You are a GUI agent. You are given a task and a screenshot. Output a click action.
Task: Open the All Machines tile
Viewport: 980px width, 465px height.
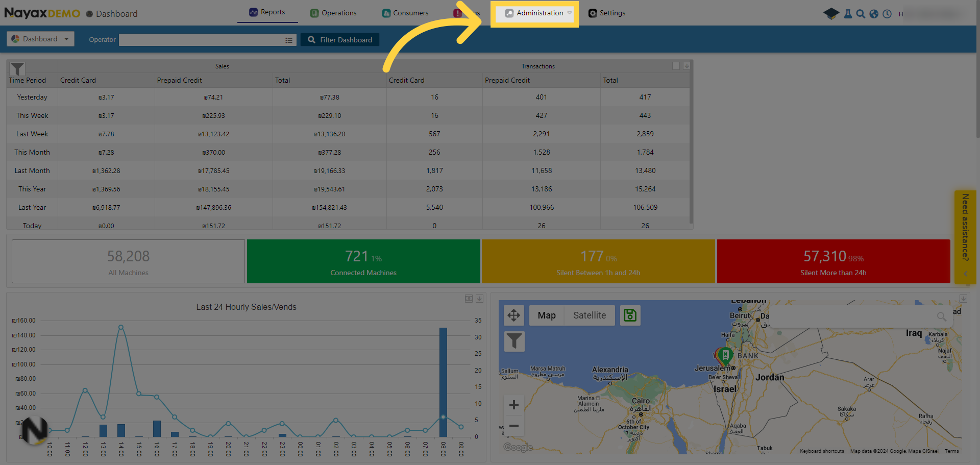click(128, 261)
